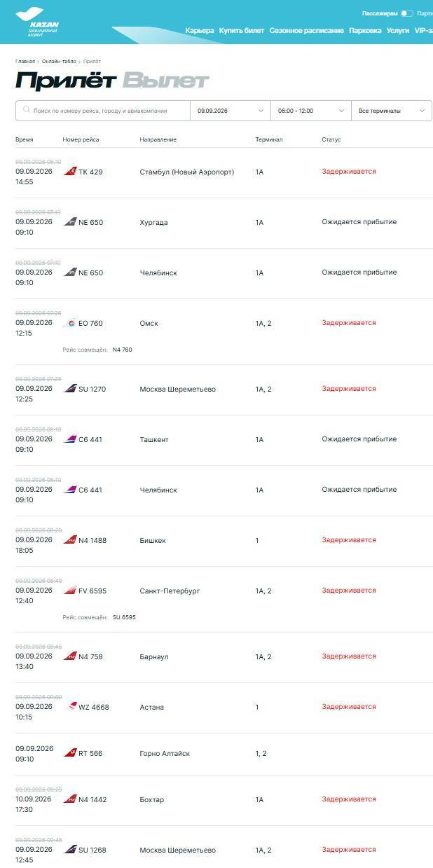Click the airline icon beside RT 566
Viewport: 433px width, 868px height.
point(69,753)
